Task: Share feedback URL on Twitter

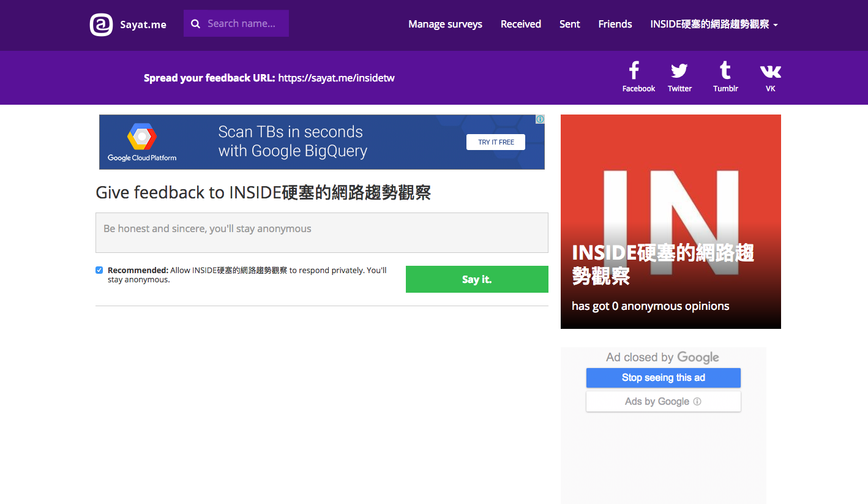Action: pyautogui.click(x=679, y=77)
